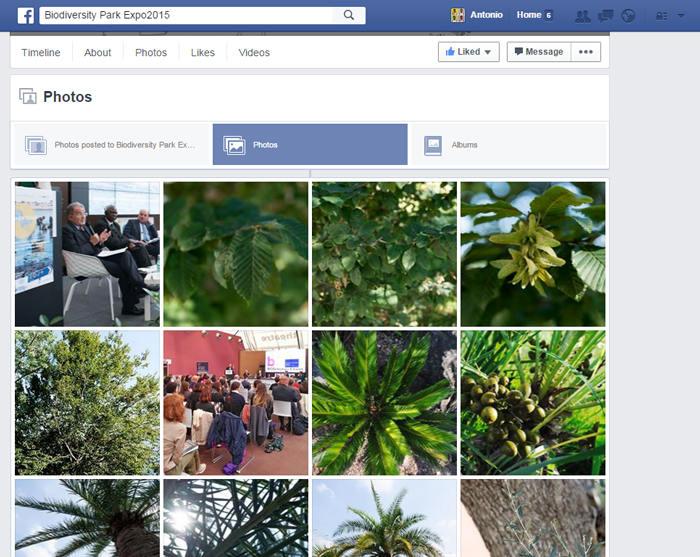Open sun through palm fronds photo
This screenshot has width=700, height=557.
click(236, 518)
